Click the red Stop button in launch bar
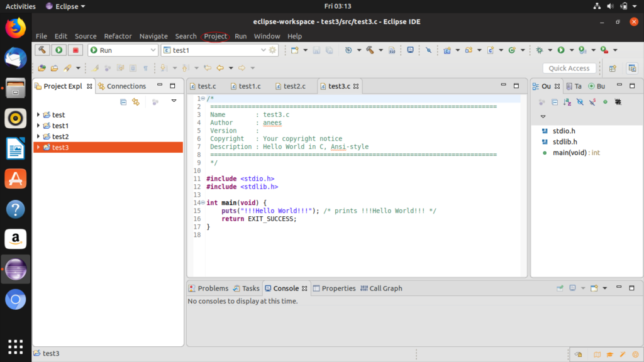This screenshot has height=362, width=644. (x=75, y=50)
